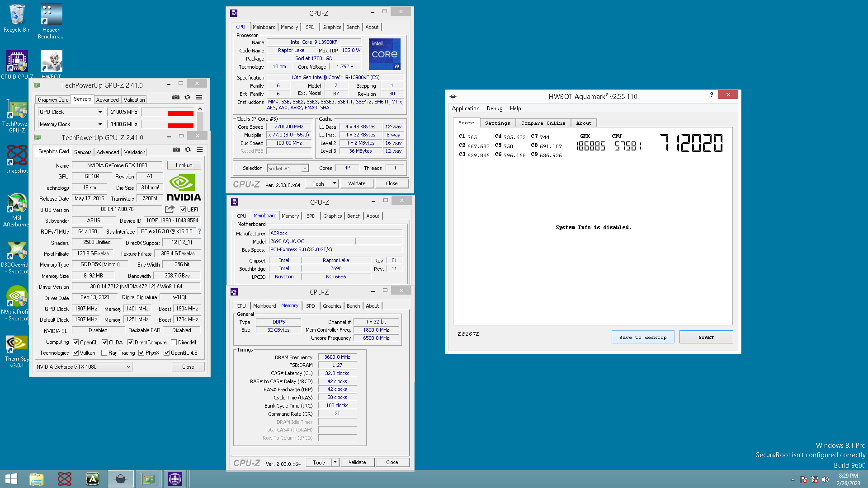Toggle UEFI checkbox in GPU-Z

click(183, 210)
